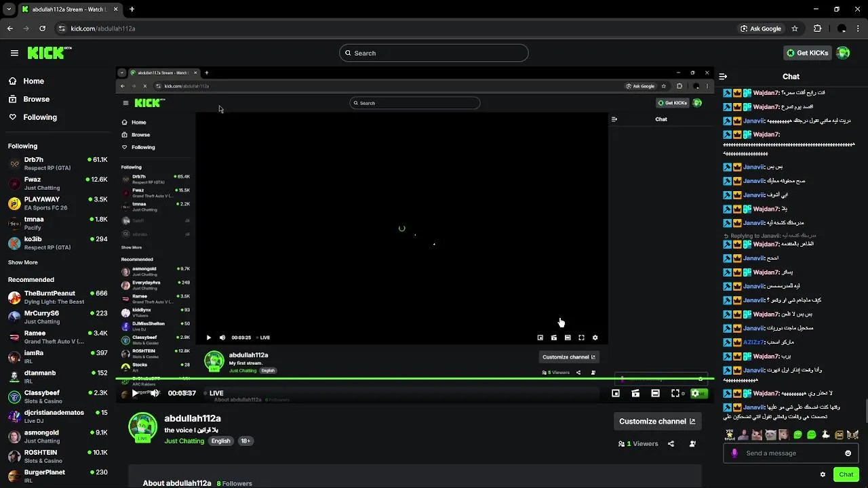
Task: Open a new browser tab
Action: (x=132, y=9)
